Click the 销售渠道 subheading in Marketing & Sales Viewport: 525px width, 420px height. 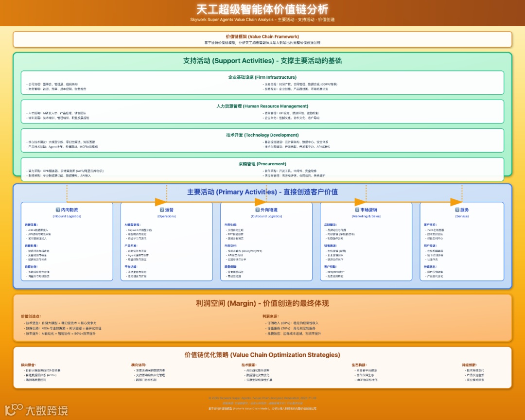click(331, 245)
